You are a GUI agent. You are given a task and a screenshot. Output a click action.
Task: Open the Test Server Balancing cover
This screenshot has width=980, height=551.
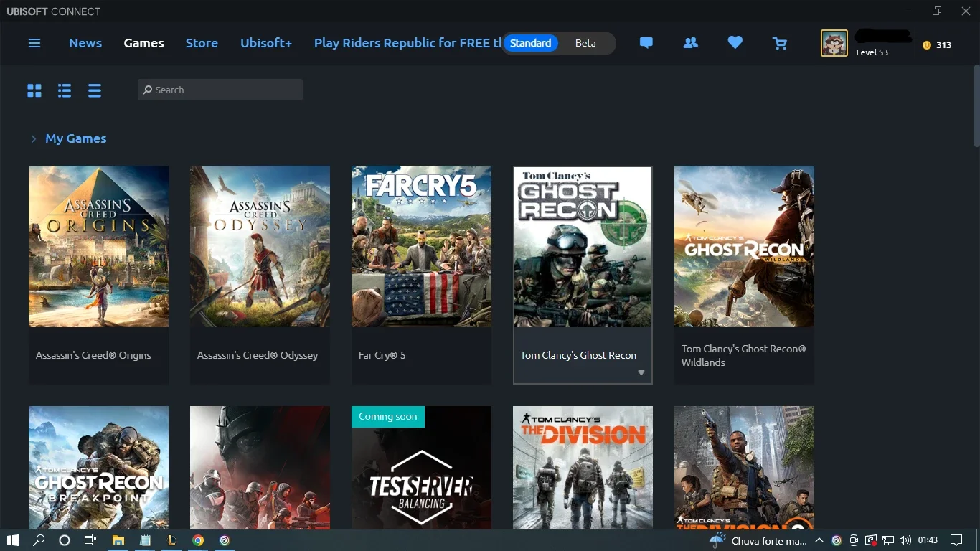click(421, 468)
